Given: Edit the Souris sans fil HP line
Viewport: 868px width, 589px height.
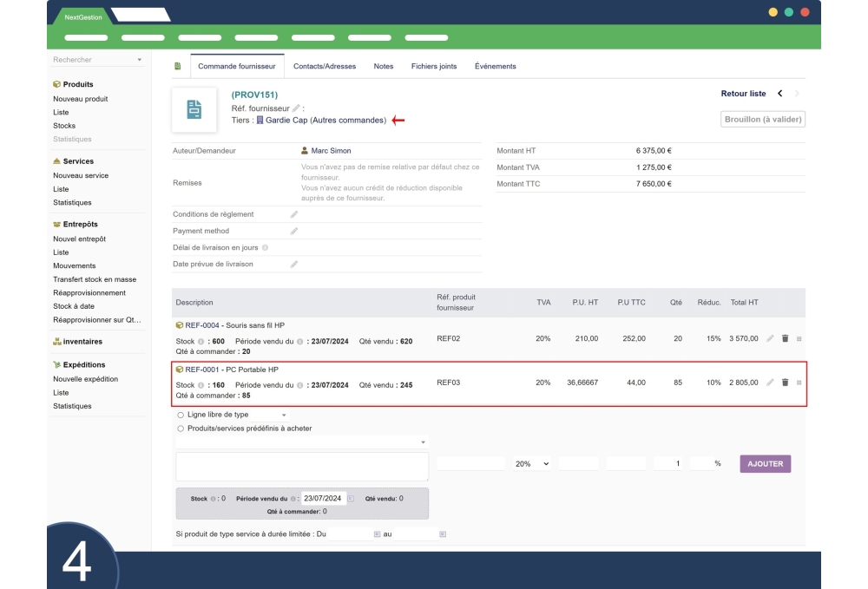Looking at the screenshot, I should pos(770,338).
